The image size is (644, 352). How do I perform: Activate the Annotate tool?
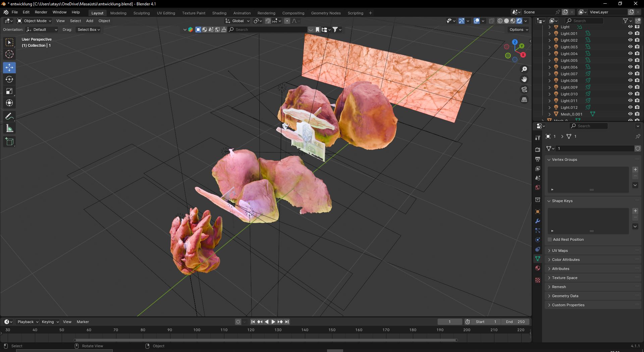click(9, 117)
